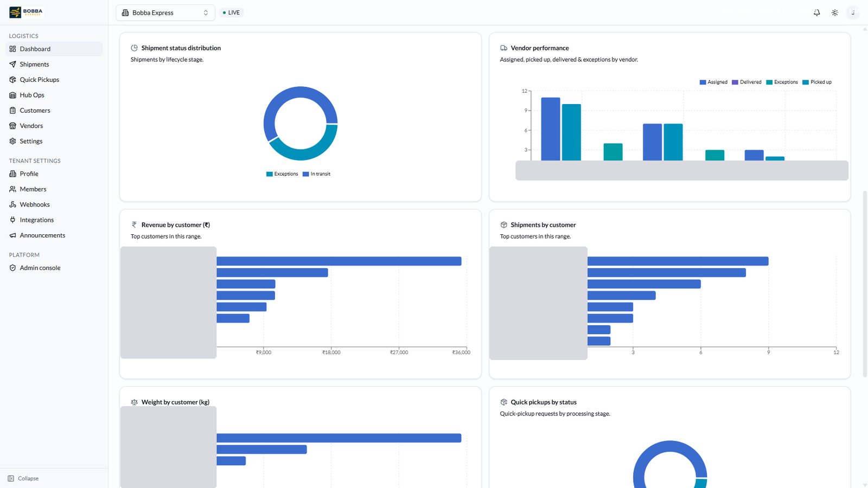Toggle the In transit legend under donut chart

tap(316, 174)
